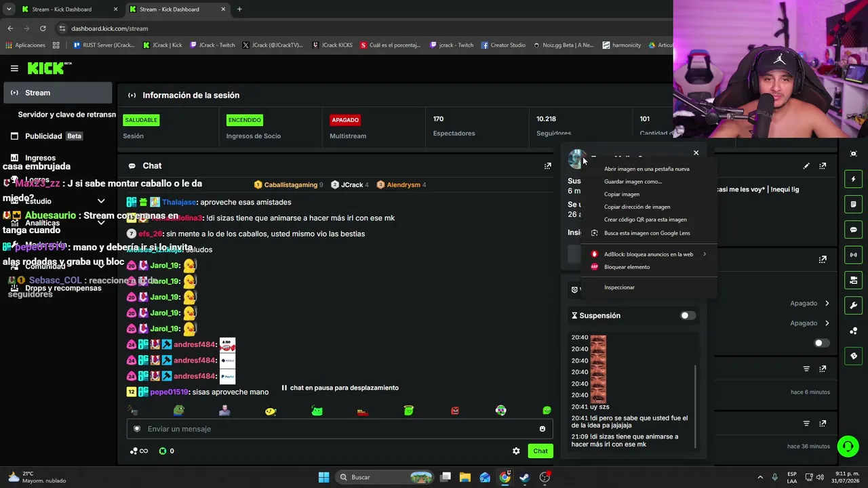Filter the panel showing 'hace 6 minutos'
This screenshot has width=868, height=488.
click(x=806, y=369)
